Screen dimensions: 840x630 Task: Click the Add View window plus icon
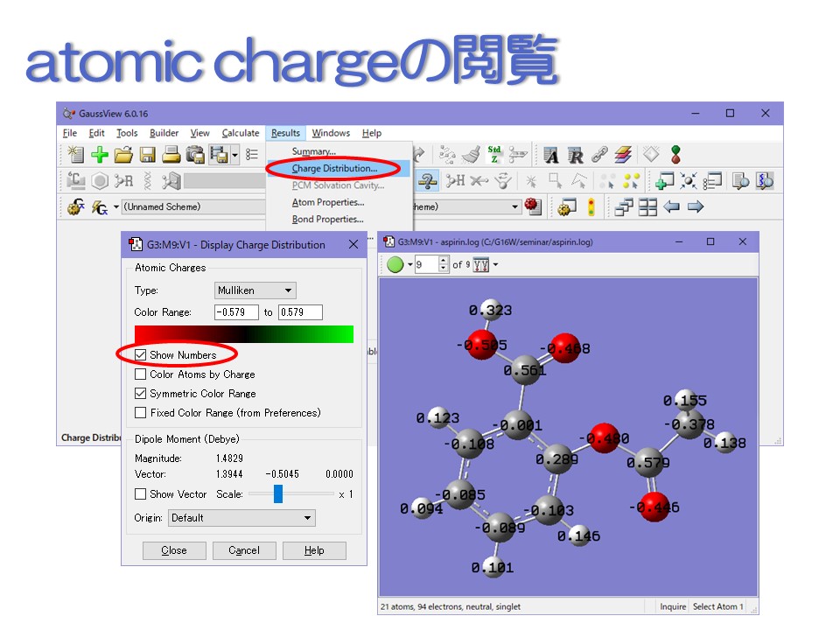click(x=664, y=181)
